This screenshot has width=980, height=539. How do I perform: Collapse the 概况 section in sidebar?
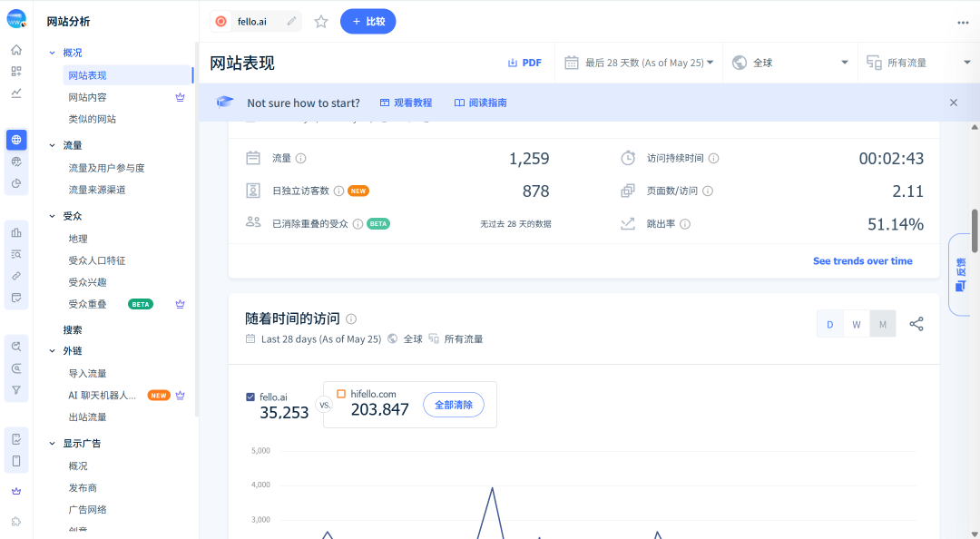pos(53,54)
